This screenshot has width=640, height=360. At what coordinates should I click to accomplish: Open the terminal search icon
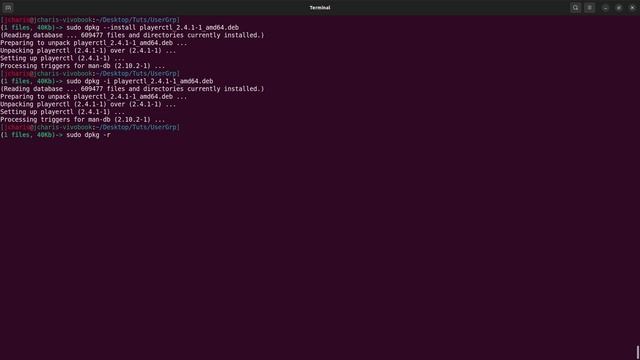coord(576,7)
